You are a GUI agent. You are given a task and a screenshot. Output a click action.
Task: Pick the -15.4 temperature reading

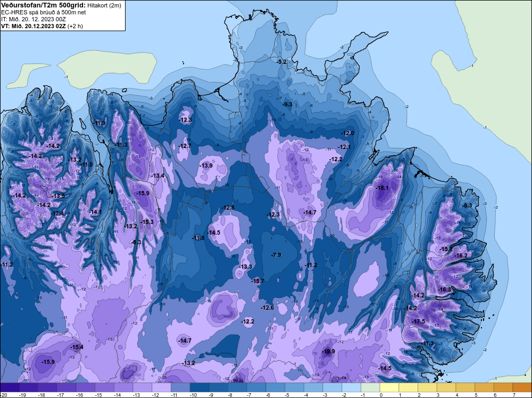[x=77, y=347]
